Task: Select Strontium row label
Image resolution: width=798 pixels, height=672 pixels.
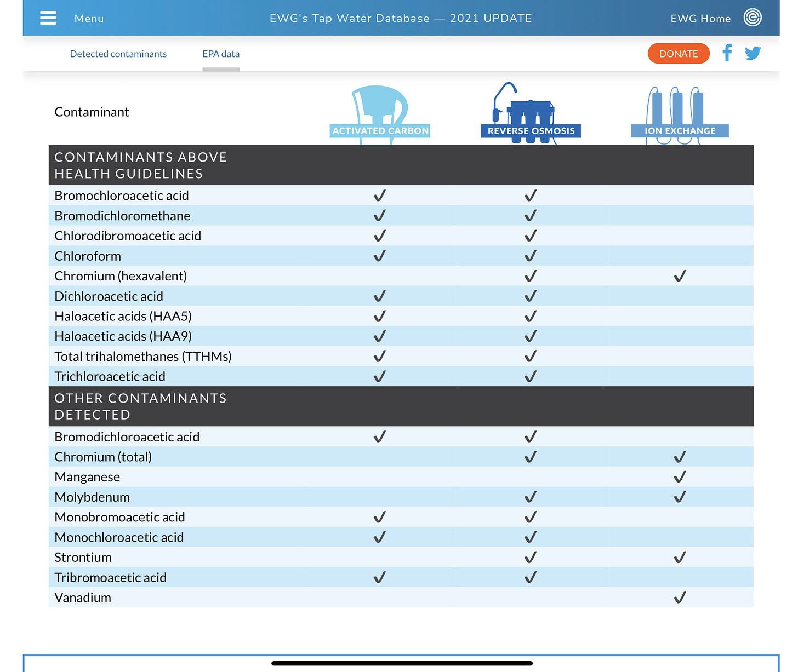Action: pos(83,558)
